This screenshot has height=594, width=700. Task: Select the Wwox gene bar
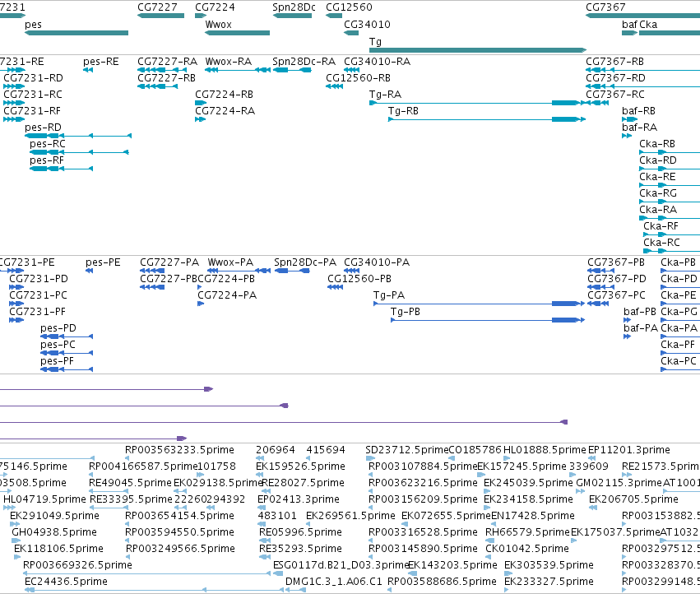238,33
